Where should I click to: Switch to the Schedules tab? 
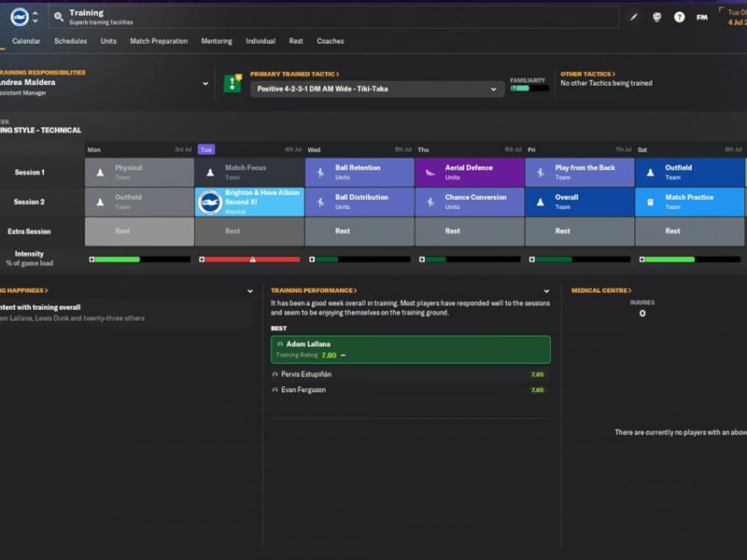click(71, 41)
